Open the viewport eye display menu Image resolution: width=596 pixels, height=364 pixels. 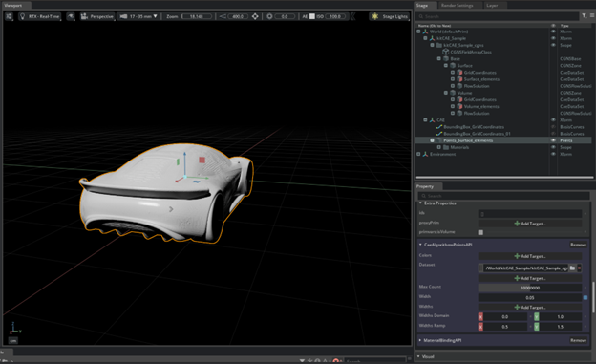[71, 16]
